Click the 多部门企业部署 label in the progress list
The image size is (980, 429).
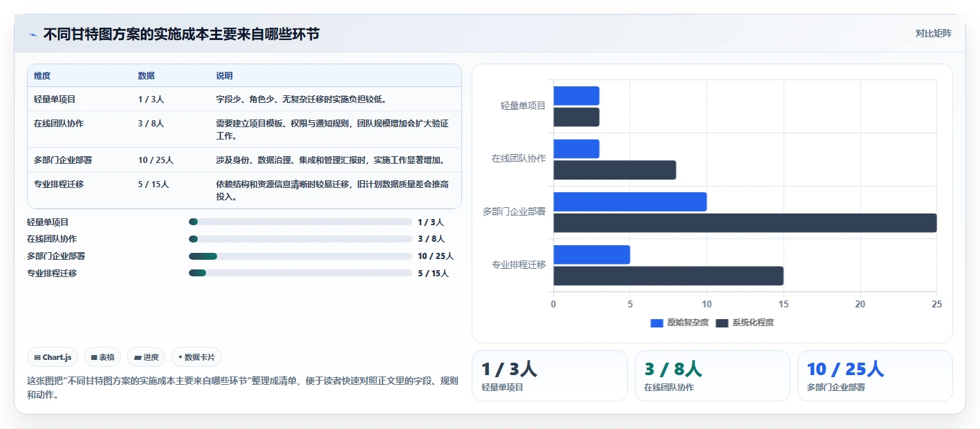pos(56,256)
